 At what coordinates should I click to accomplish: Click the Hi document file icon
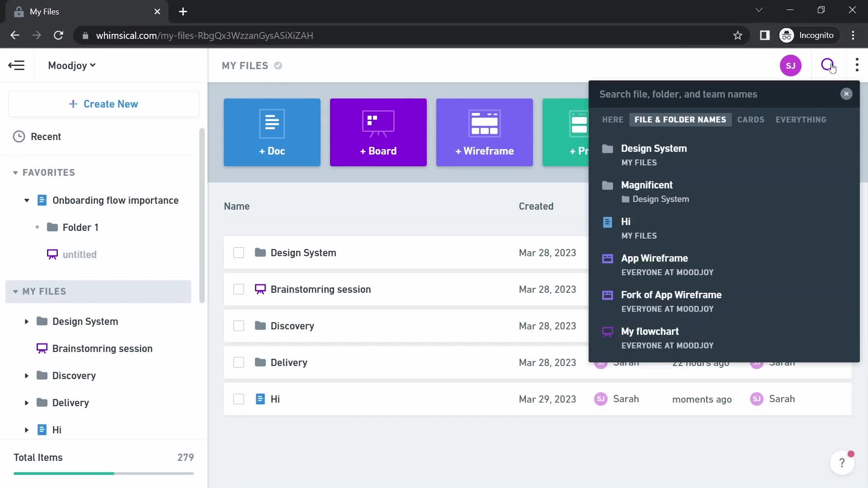608,222
